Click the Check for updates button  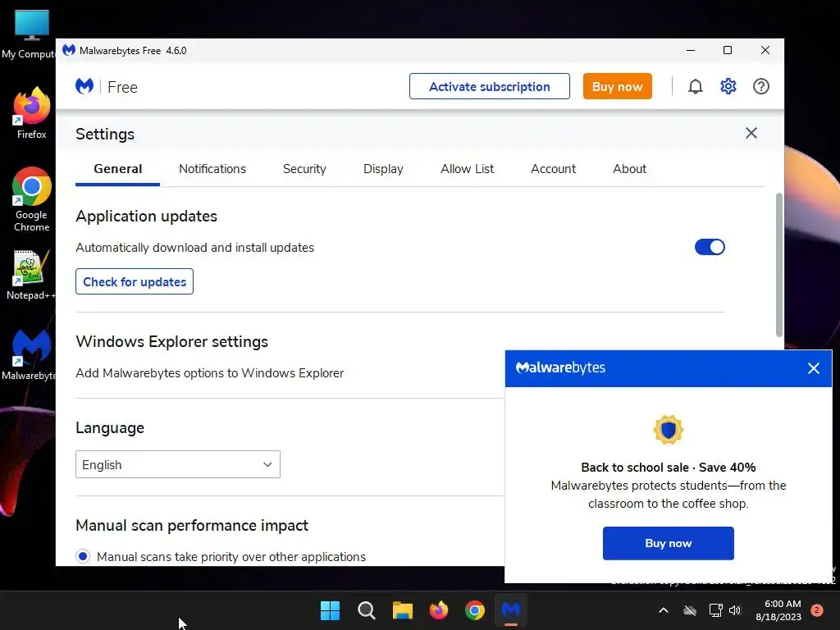tap(135, 282)
